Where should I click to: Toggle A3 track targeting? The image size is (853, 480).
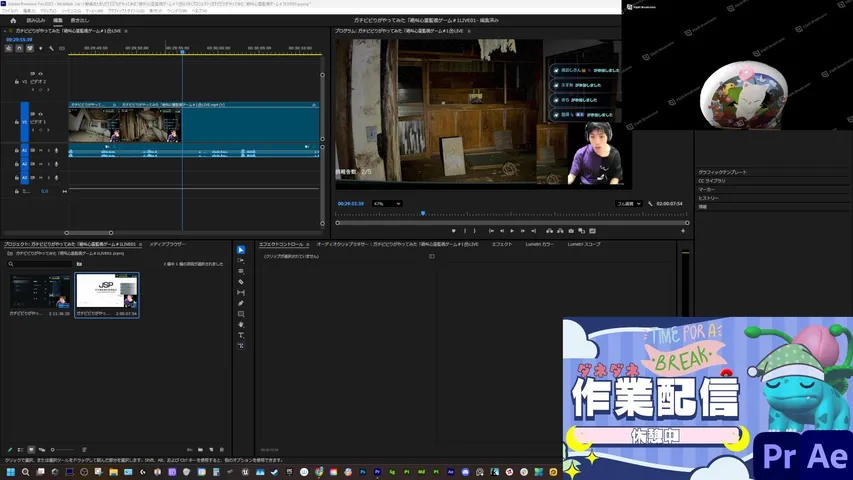tap(24, 177)
